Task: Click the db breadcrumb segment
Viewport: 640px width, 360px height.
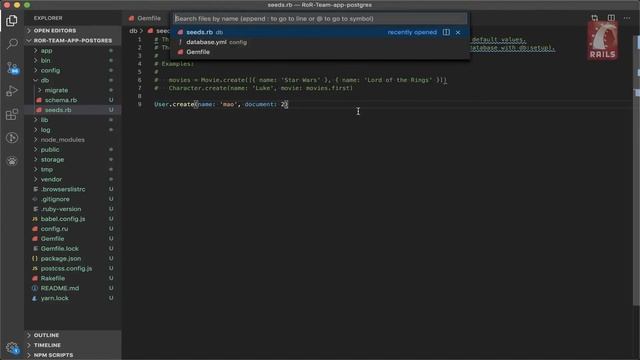Action: coord(133,31)
